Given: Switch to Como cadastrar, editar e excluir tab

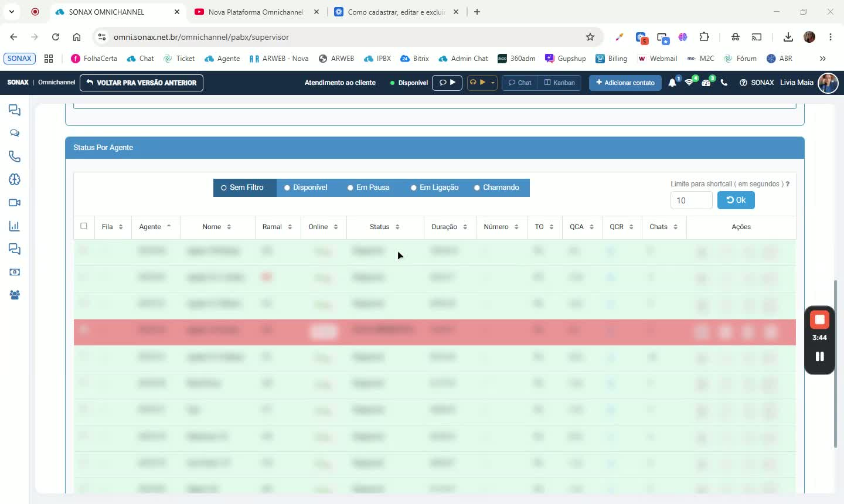Looking at the screenshot, I should (396, 12).
